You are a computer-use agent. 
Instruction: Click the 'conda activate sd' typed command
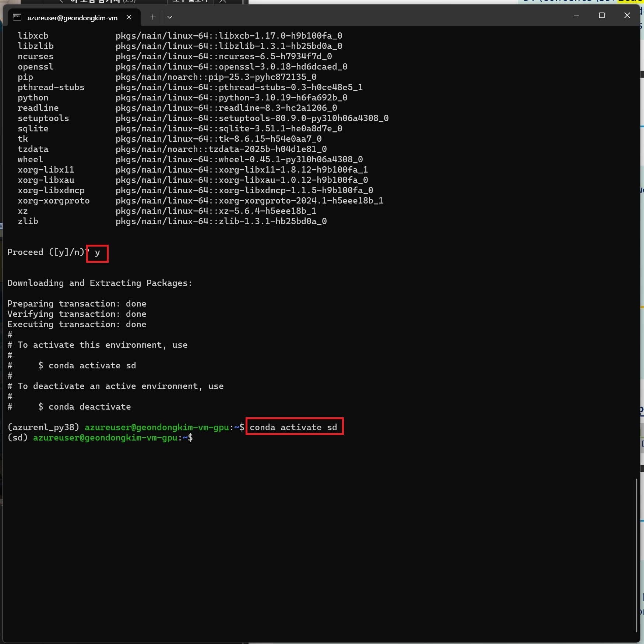point(293,427)
